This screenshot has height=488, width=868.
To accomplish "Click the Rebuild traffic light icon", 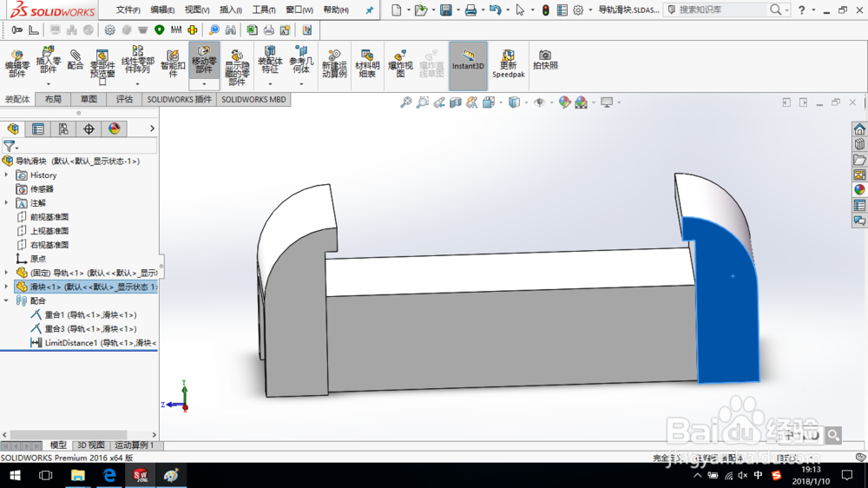I will coord(546,10).
